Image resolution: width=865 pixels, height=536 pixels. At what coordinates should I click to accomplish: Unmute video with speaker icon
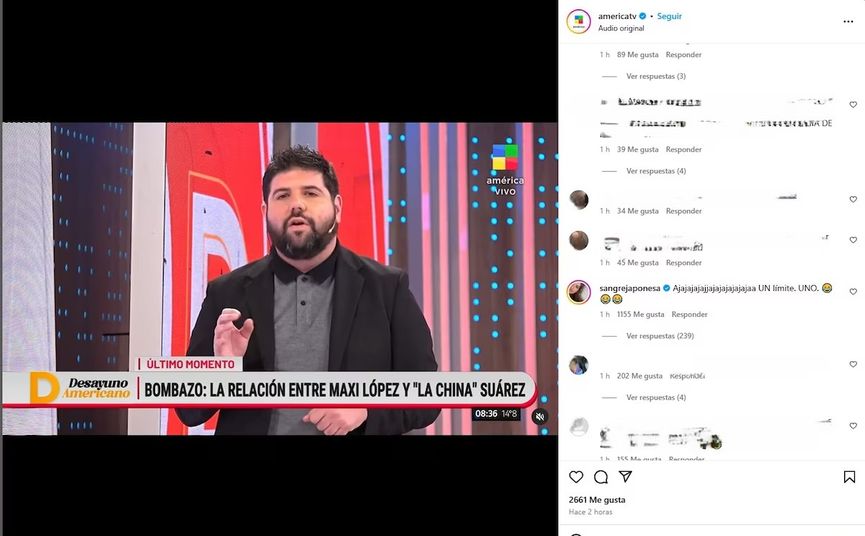pyautogui.click(x=540, y=416)
